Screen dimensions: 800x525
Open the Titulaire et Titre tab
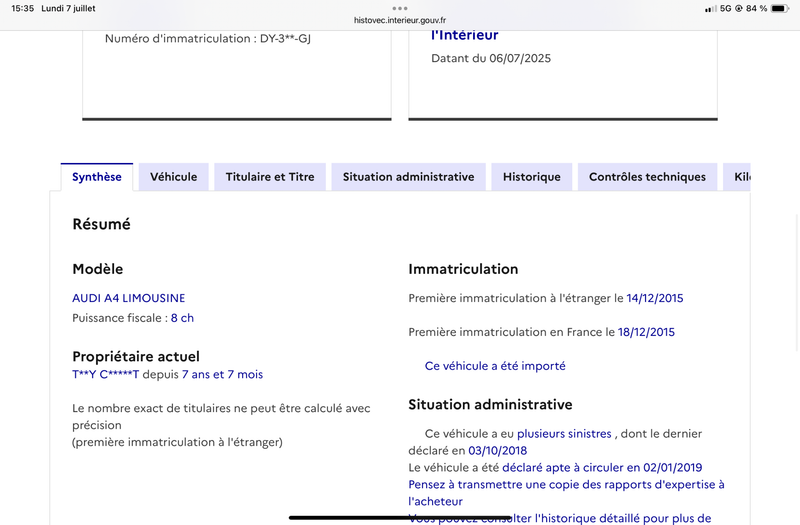(270, 177)
